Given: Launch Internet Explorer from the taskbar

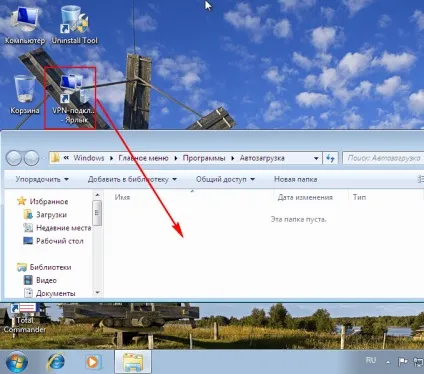Looking at the screenshot, I should pyautogui.click(x=56, y=362).
